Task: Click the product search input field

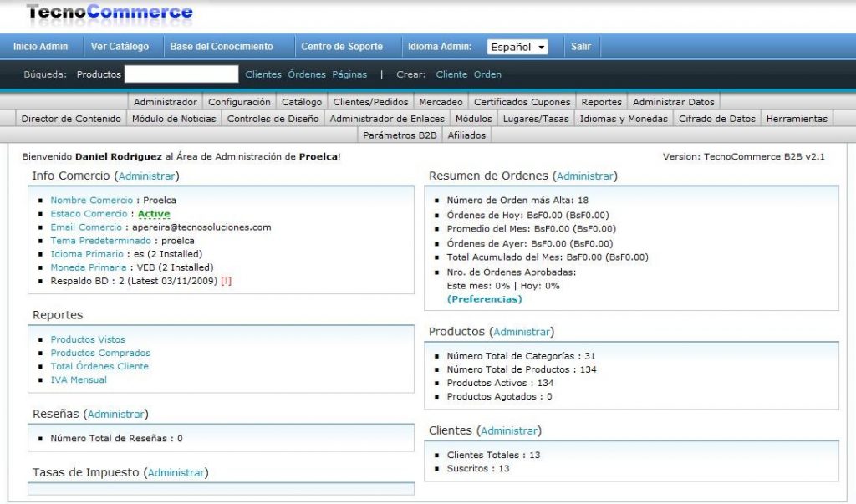Action: click(181, 74)
